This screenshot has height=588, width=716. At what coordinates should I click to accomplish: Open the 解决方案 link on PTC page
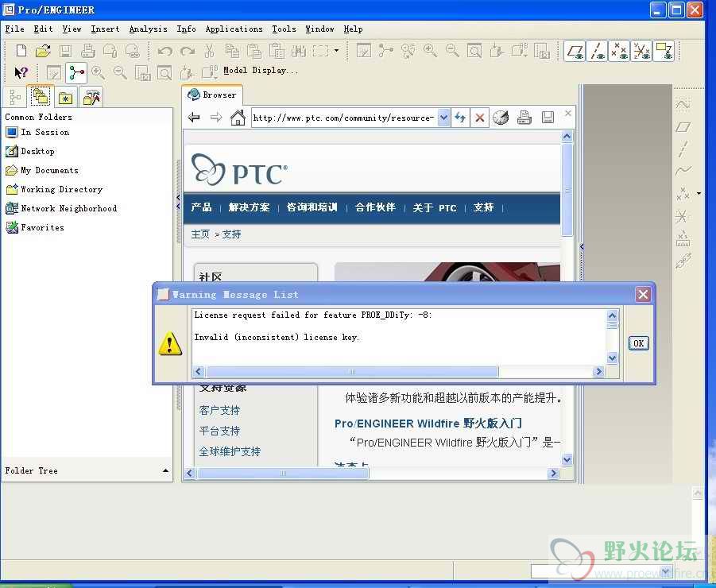tap(249, 207)
